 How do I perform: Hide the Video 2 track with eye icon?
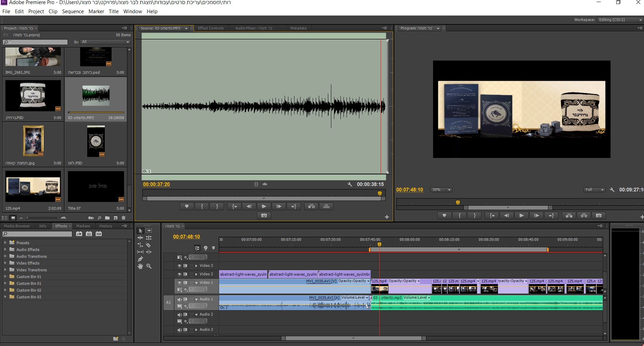[180, 274]
